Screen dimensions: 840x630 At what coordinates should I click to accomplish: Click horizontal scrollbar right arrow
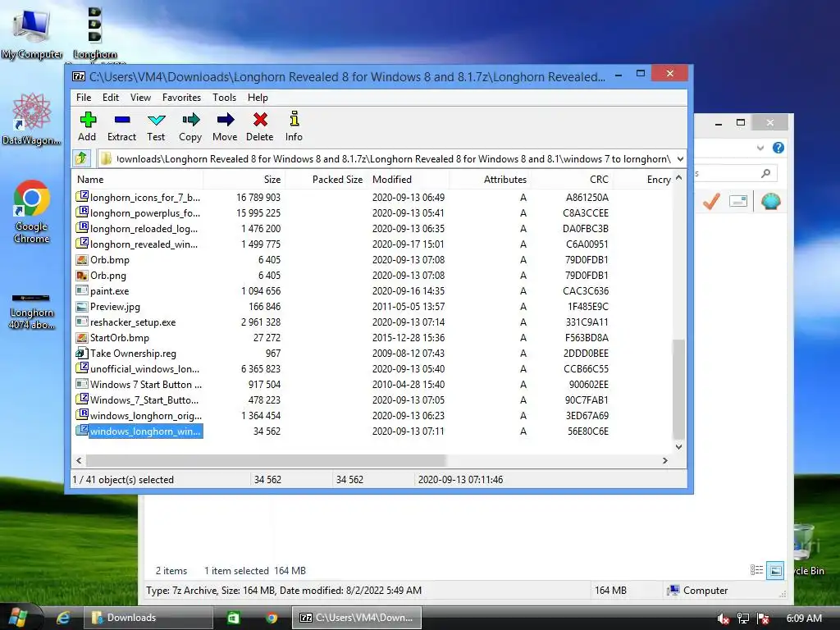coord(664,460)
